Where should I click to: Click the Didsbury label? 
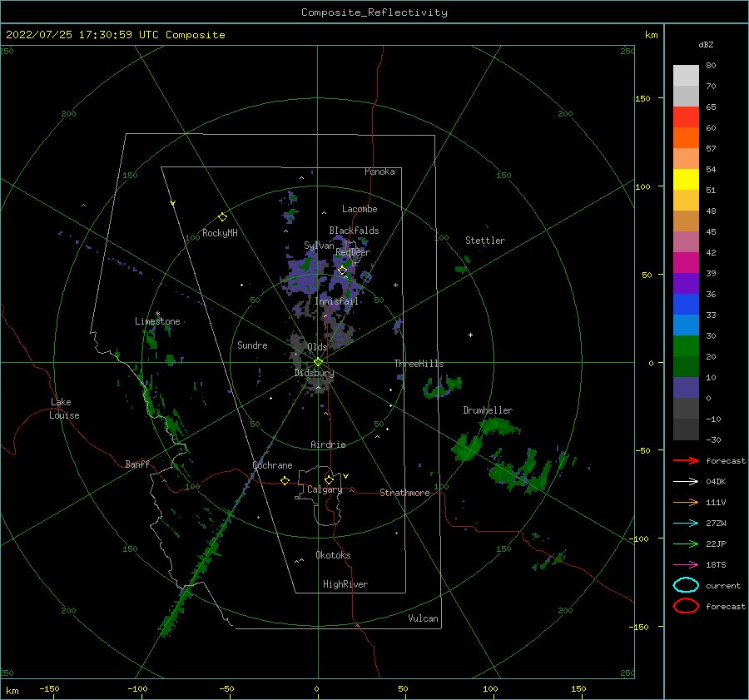tap(314, 373)
